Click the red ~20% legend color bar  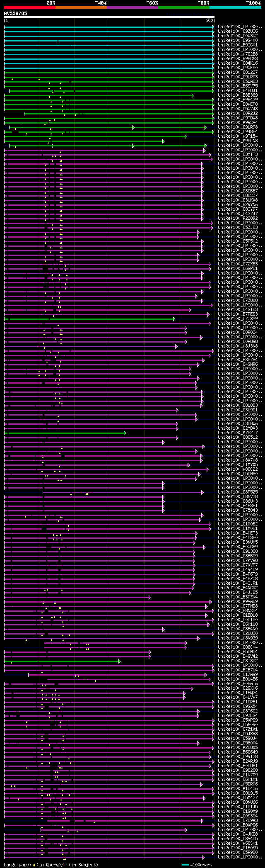pos(30,7)
